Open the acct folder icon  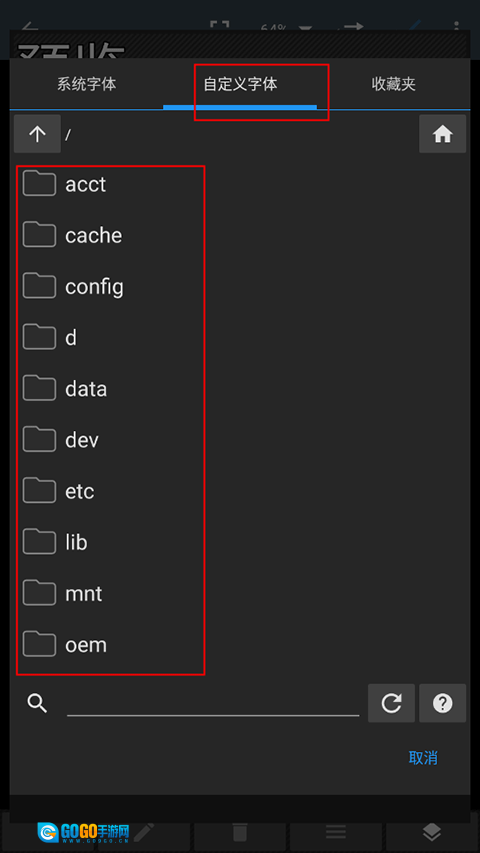(39, 183)
